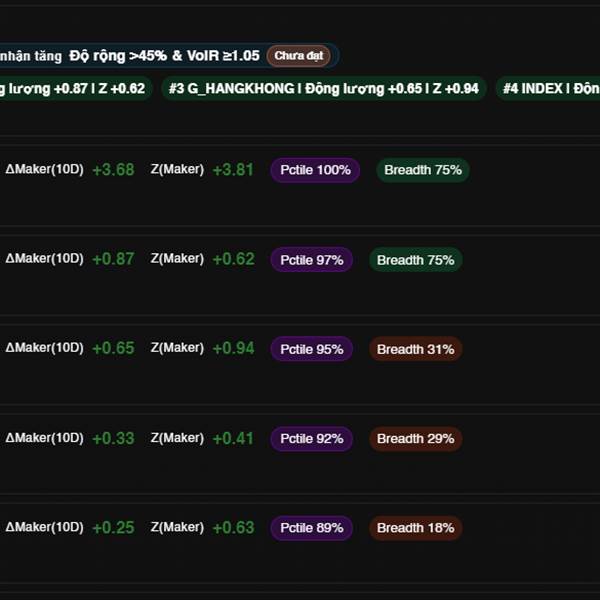Open the #4 INDEX chip
This screenshot has height=600, width=600.
coord(549,88)
